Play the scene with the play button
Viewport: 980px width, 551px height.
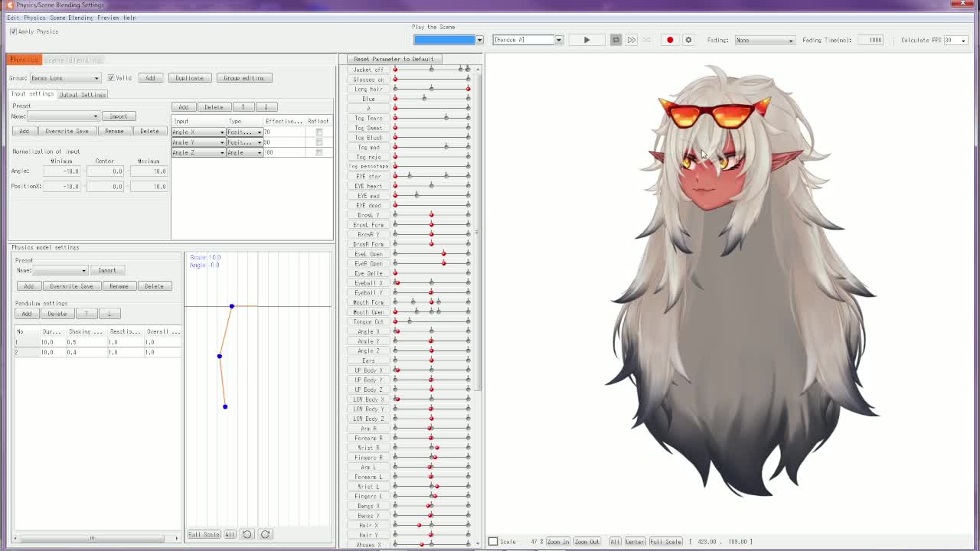pyautogui.click(x=586, y=40)
